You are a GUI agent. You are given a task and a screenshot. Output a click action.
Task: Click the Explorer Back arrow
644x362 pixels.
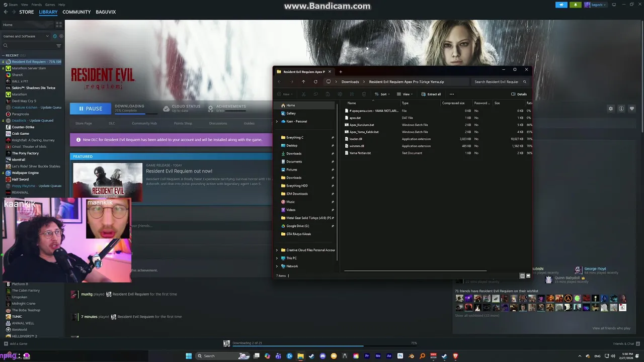(279, 81)
